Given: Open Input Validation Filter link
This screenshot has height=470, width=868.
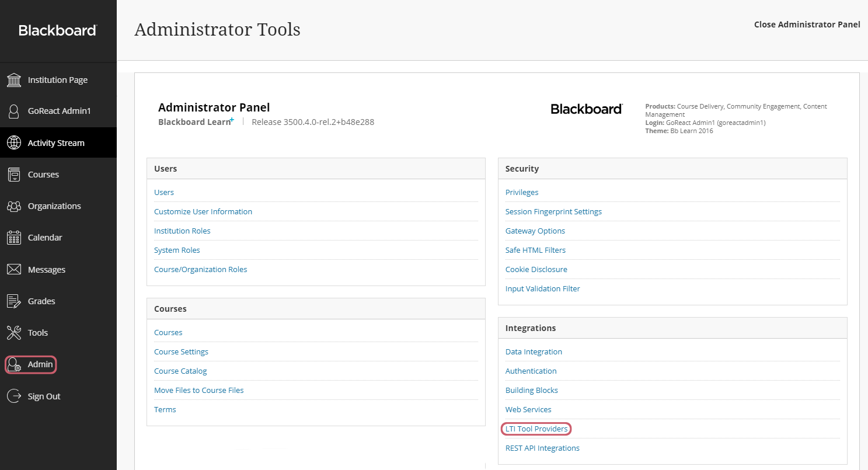Looking at the screenshot, I should [x=543, y=288].
